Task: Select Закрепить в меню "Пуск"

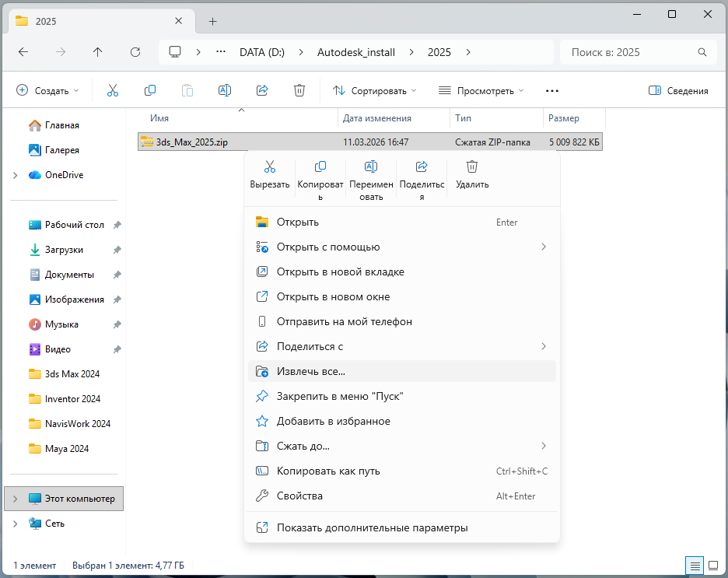Action: (402, 397)
